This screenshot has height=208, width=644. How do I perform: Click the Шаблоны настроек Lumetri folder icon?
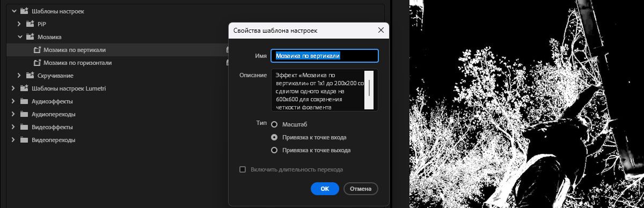click(x=24, y=88)
